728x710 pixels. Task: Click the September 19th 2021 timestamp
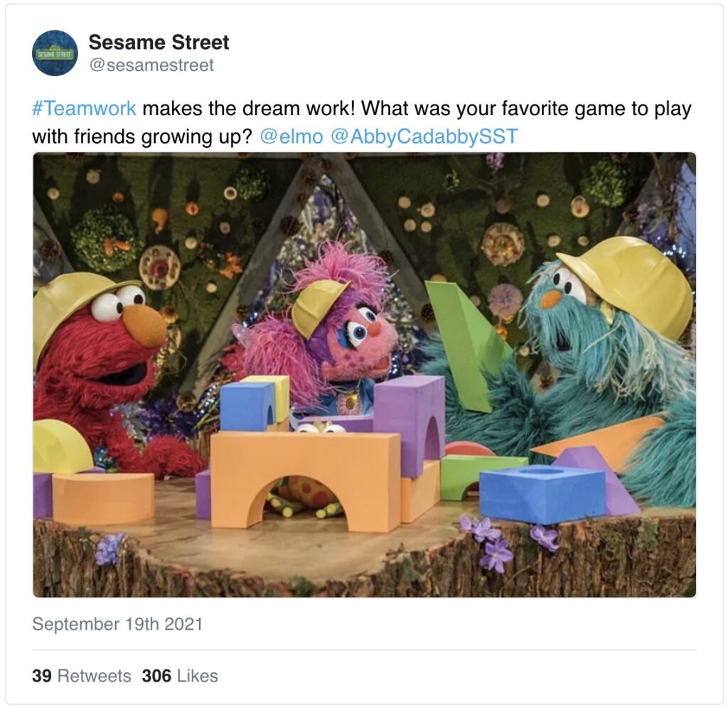point(117,624)
